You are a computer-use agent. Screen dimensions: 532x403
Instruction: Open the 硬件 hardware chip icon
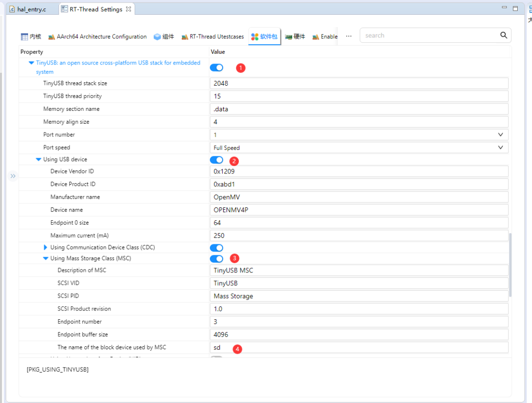point(289,36)
